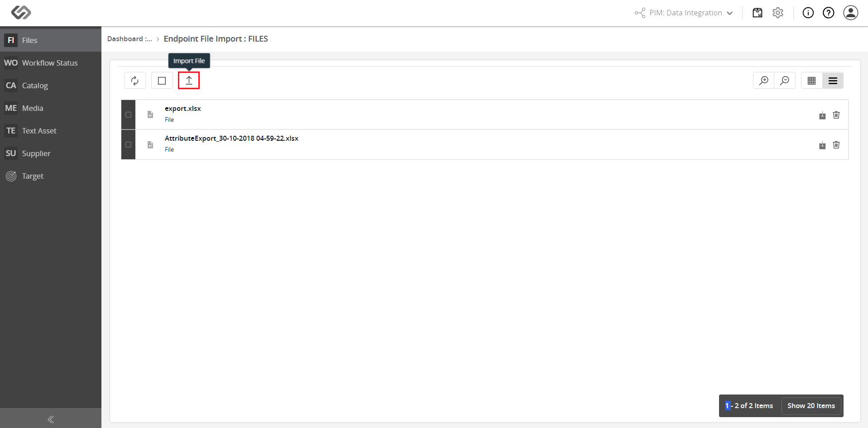Click the FI badge next to Files
868x428 pixels.
[x=11, y=40]
